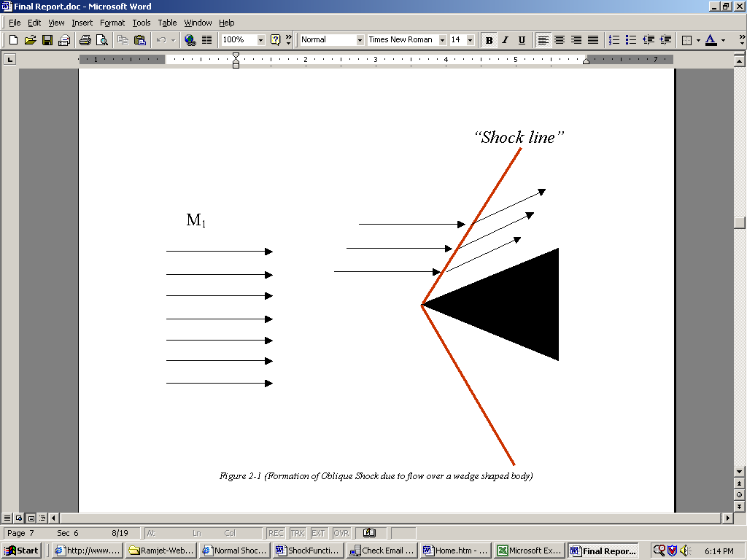
Task: Print the document
Action: pyautogui.click(x=85, y=40)
